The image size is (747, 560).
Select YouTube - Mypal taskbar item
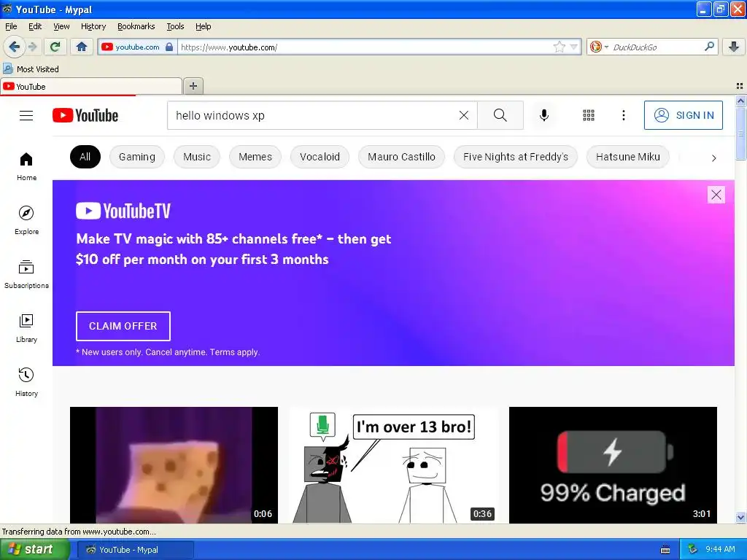tap(135, 550)
